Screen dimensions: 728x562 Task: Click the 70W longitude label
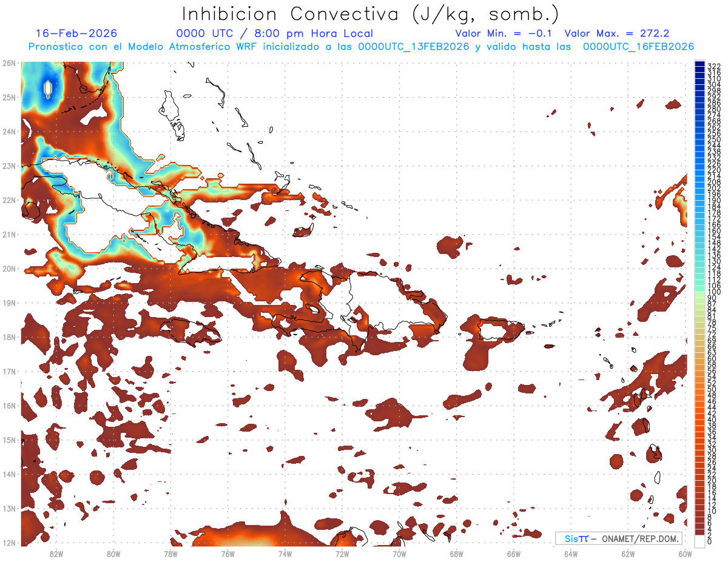pos(399,554)
